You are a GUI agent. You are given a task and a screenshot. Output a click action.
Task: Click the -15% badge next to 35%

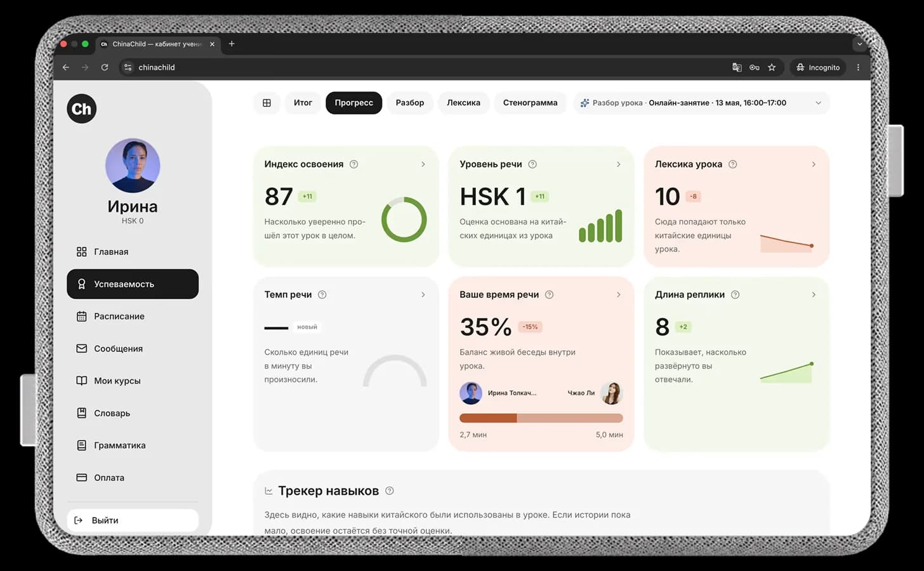click(x=530, y=327)
